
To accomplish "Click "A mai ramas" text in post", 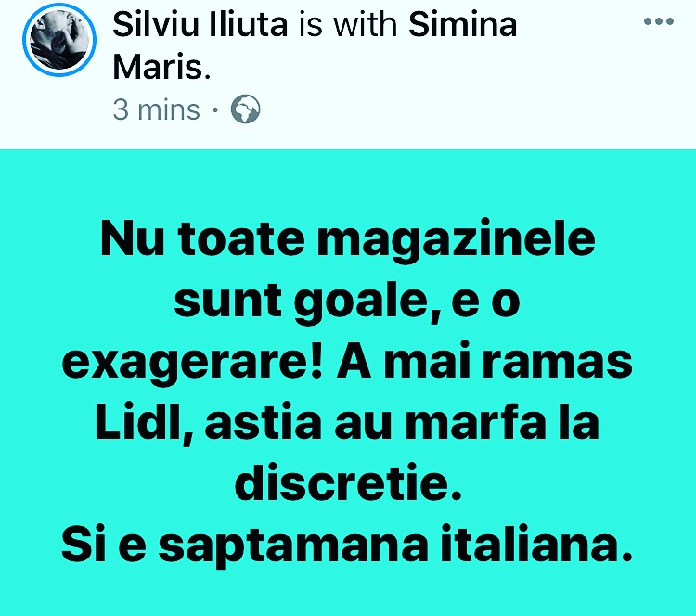I will tap(484, 363).
